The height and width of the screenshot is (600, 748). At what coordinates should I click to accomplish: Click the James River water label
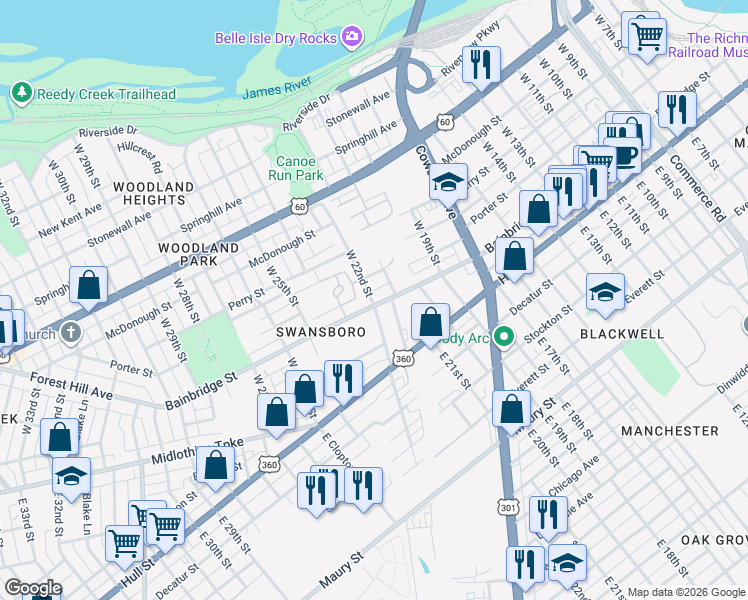277,88
